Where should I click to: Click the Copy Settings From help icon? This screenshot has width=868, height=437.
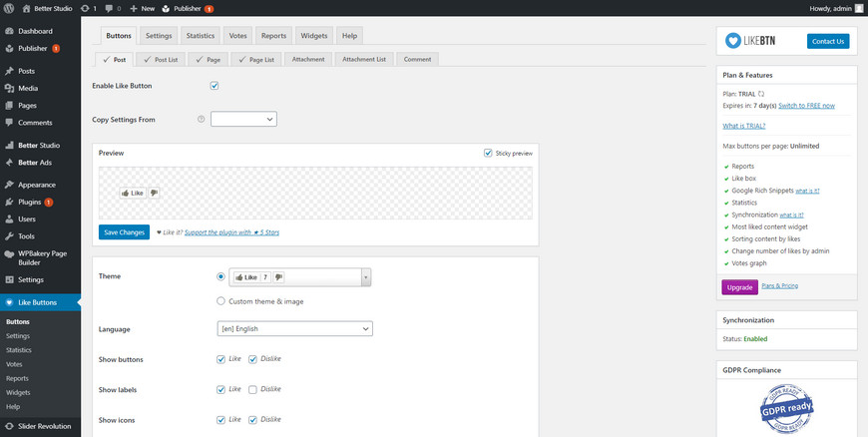point(201,119)
